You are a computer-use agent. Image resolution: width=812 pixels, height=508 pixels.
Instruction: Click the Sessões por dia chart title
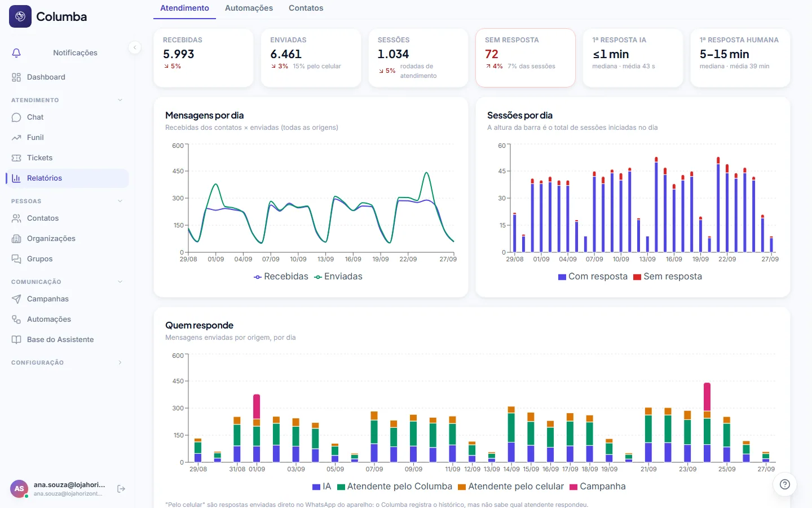[520, 116]
